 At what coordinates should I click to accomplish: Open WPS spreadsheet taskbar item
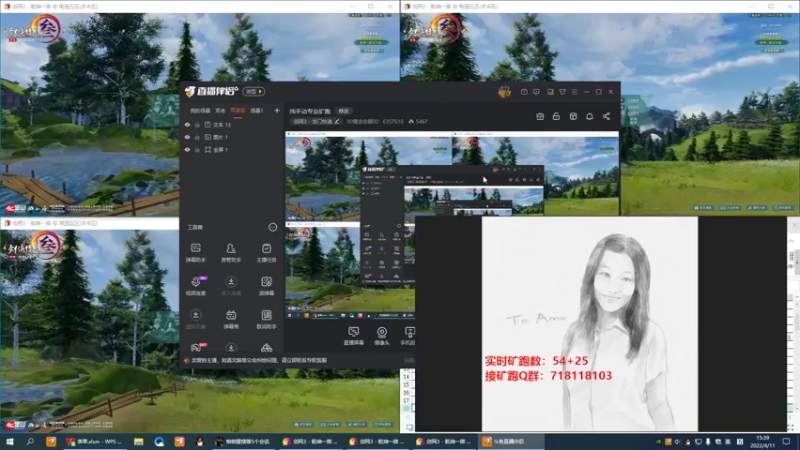point(94,441)
